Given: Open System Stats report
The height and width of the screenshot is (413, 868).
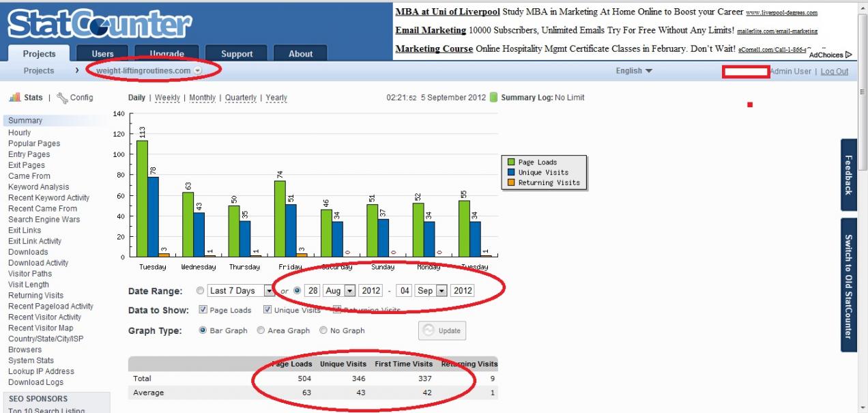Looking at the screenshot, I should [31, 361].
